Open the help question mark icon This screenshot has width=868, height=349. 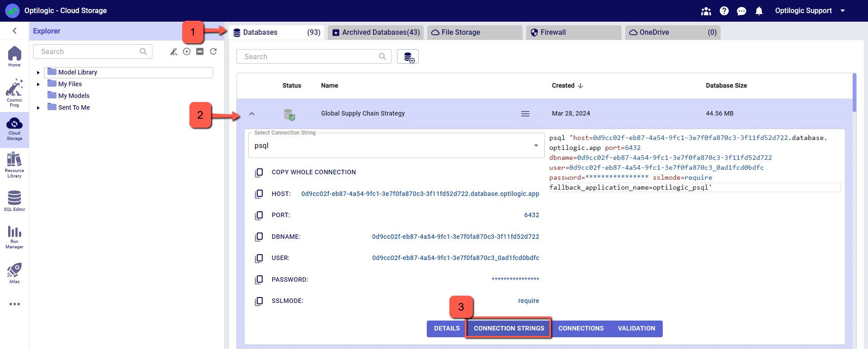724,11
